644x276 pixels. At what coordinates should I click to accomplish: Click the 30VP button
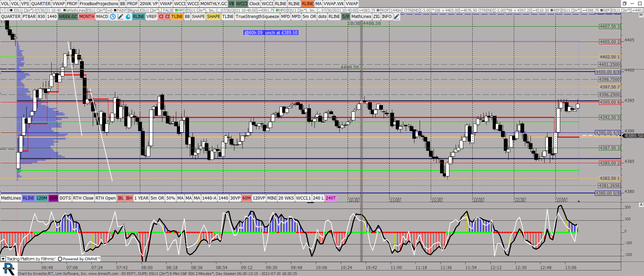coord(235,198)
